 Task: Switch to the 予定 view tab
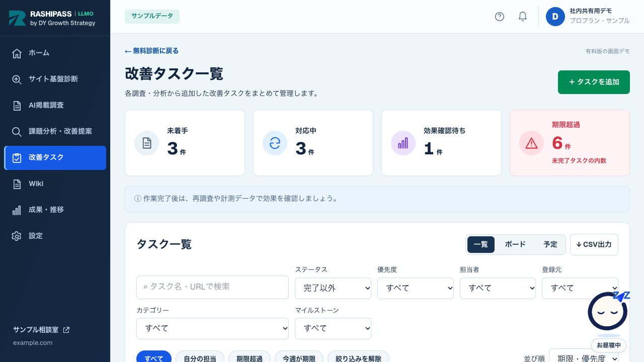[550, 244]
